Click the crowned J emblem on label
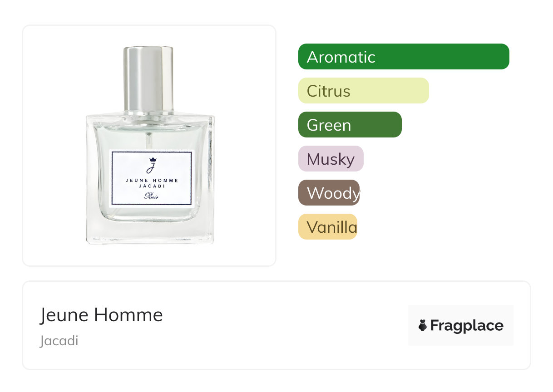 point(152,166)
